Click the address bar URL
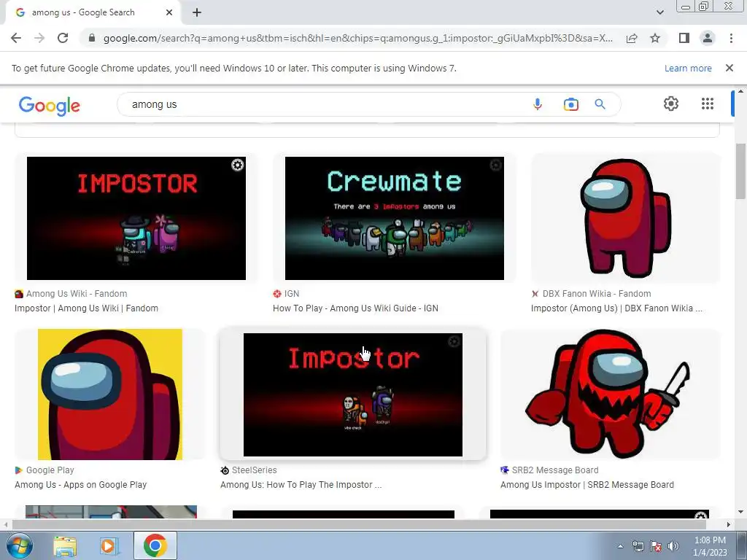747x560 pixels. [358, 38]
